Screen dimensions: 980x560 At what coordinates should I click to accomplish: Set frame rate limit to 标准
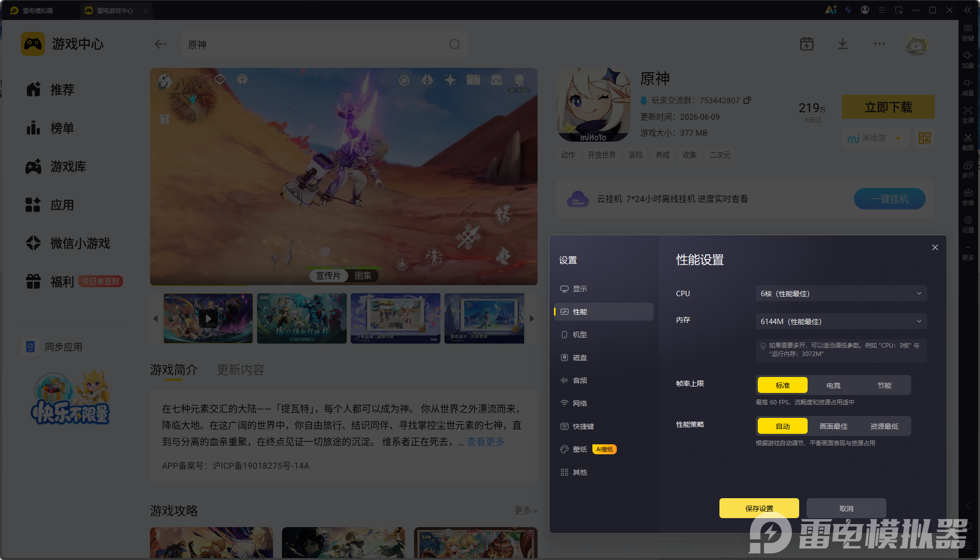pyautogui.click(x=783, y=385)
